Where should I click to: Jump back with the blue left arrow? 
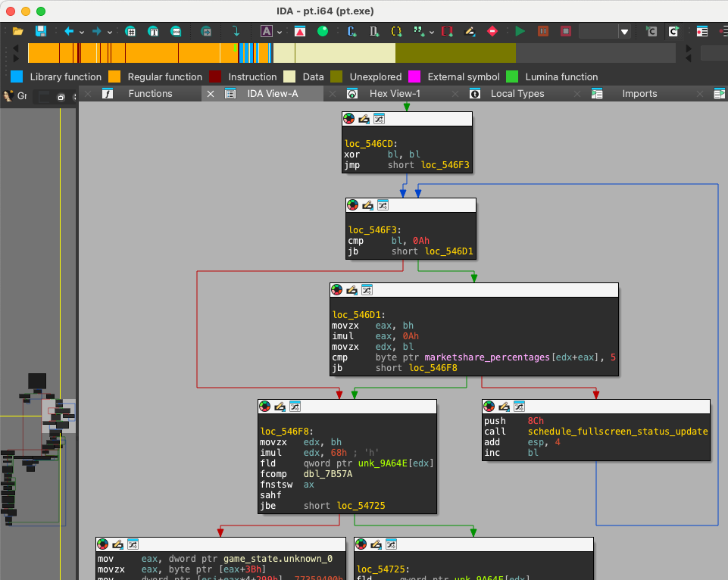[x=69, y=31]
